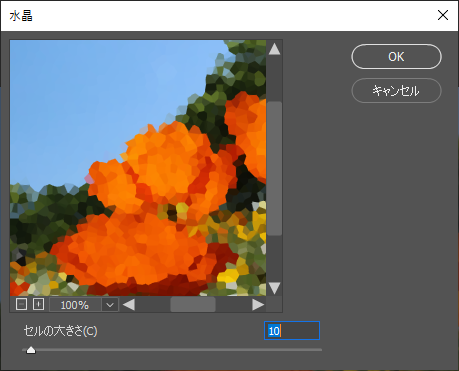
Task: Open the 100% zoom level dropdown
Action: 110,305
